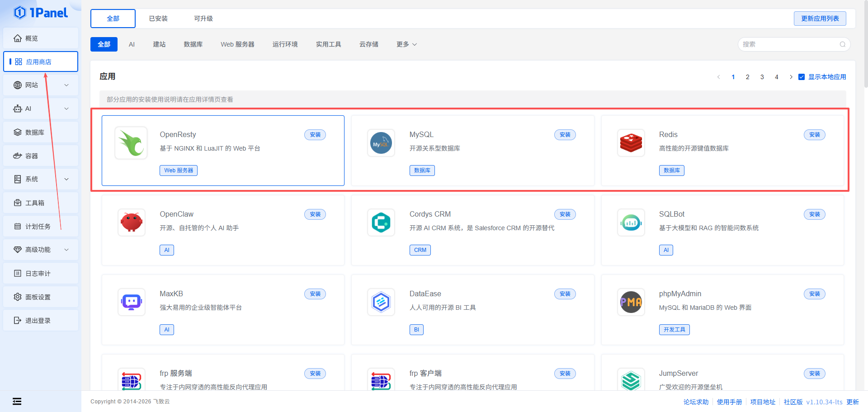Open the 使用手册 footer link

(x=729, y=402)
